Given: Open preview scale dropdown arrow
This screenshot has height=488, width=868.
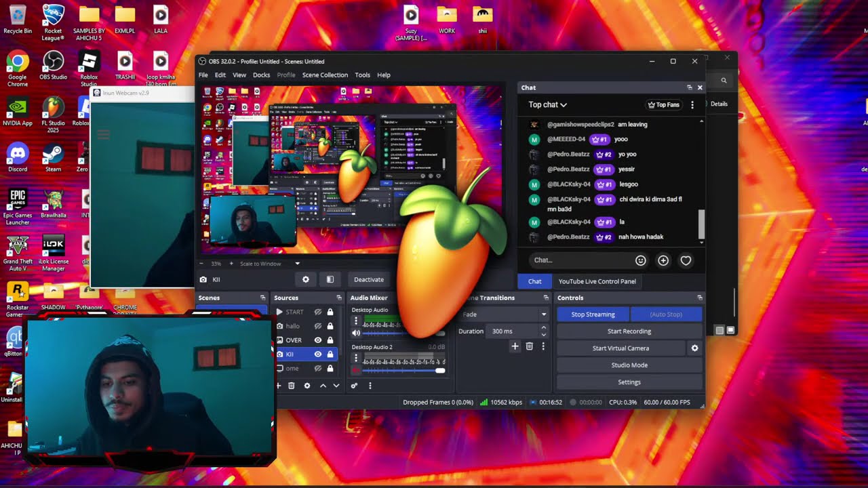Looking at the screenshot, I should click(x=297, y=264).
